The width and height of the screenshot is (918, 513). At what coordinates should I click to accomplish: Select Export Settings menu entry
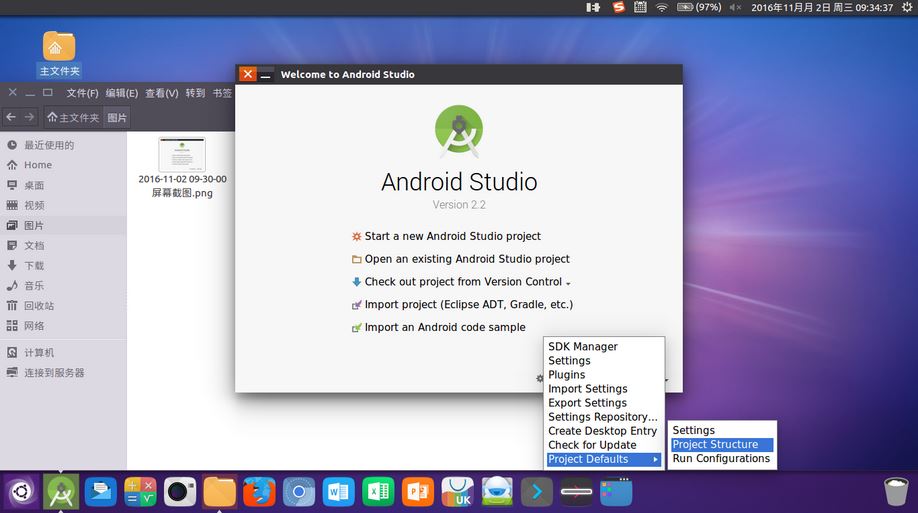click(x=604, y=403)
